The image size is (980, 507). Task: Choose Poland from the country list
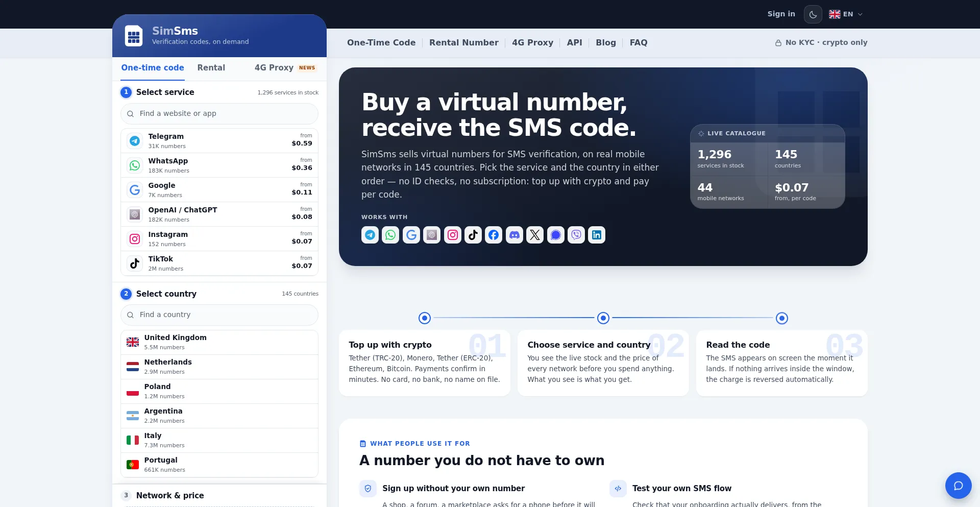tap(219, 392)
